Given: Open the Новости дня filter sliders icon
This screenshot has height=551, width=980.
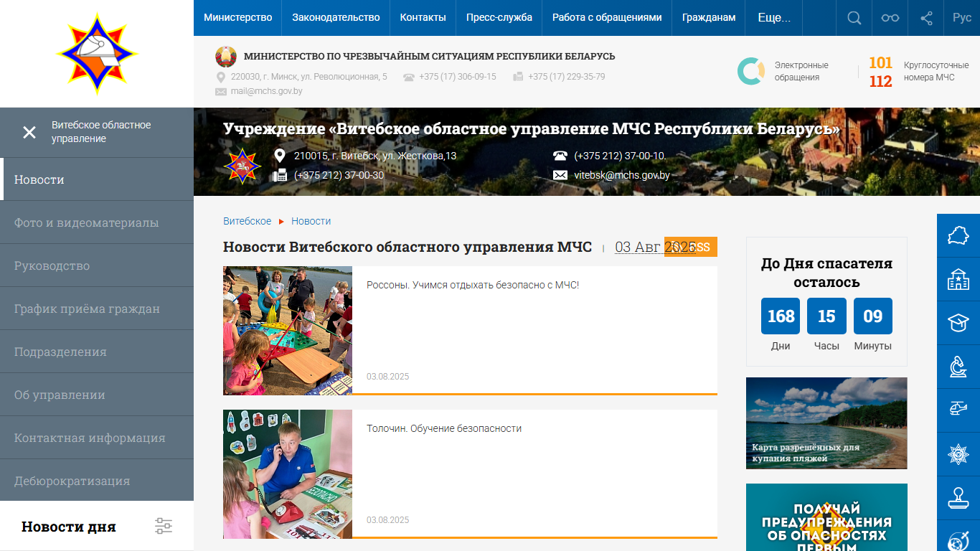Looking at the screenshot, I should pos(164,526).
